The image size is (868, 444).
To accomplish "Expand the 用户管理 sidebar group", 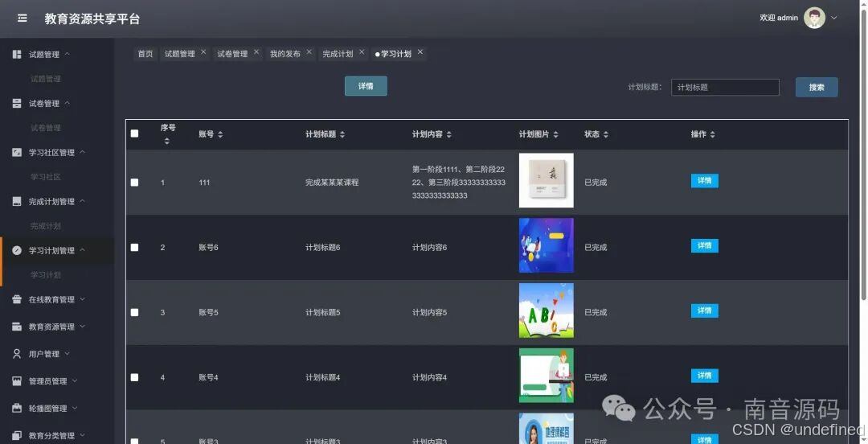I will (x=67, y=353).
